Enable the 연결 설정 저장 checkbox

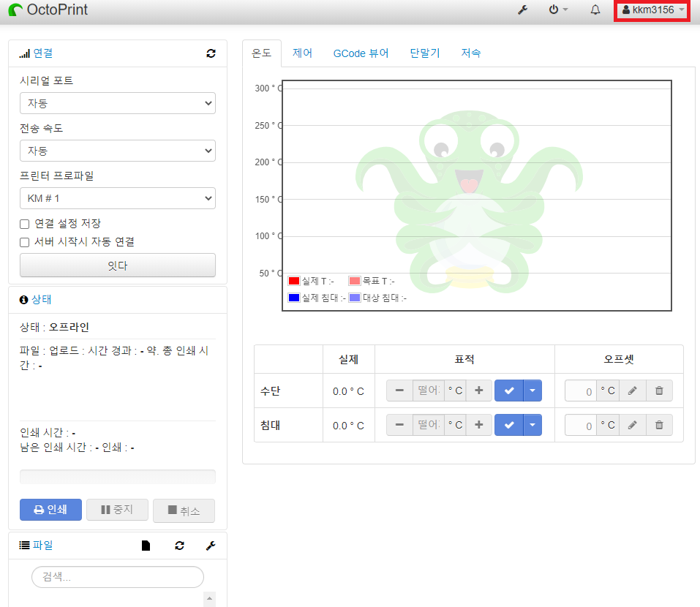pyautogui.click(x=25, y=224)
